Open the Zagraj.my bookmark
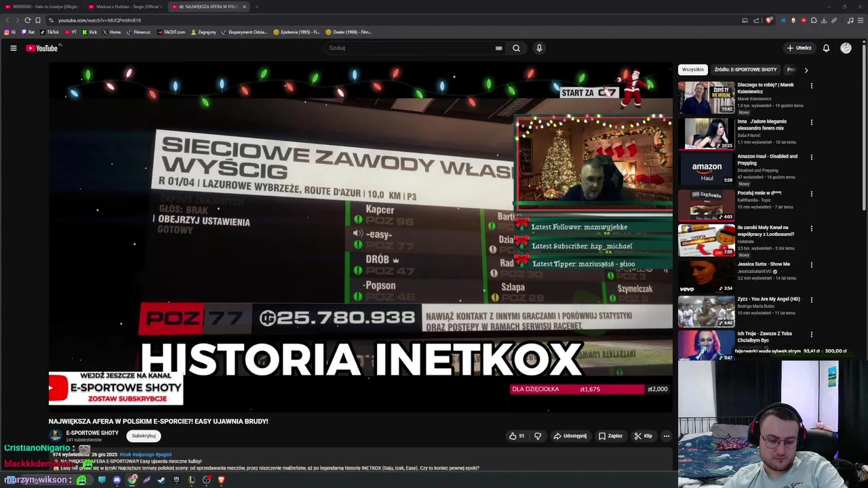 203,32
